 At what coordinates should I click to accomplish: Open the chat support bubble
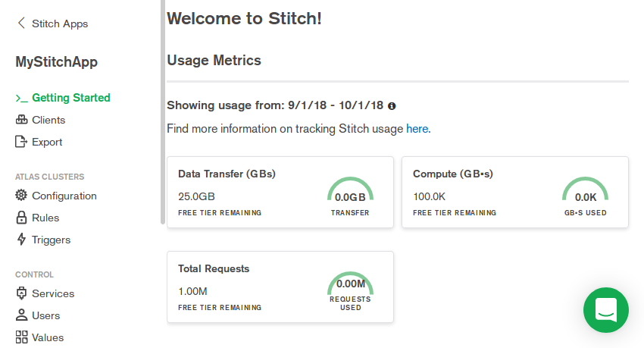(x=606, y=310)
